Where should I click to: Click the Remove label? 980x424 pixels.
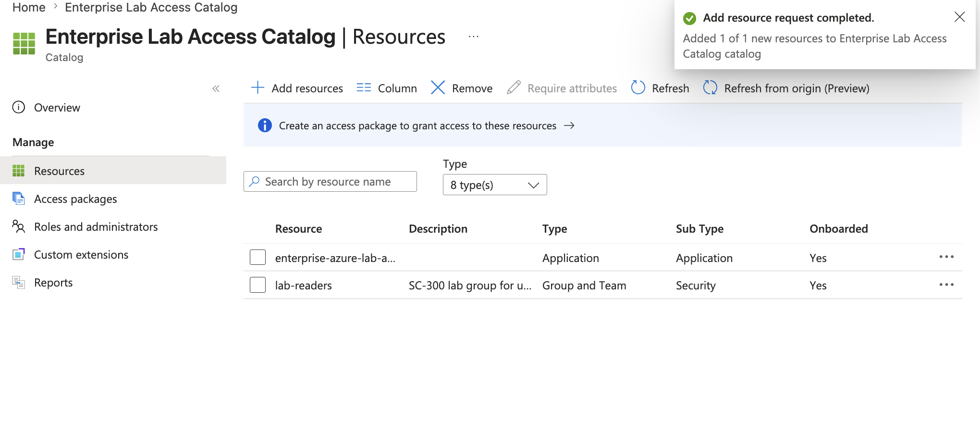point(472,88)
